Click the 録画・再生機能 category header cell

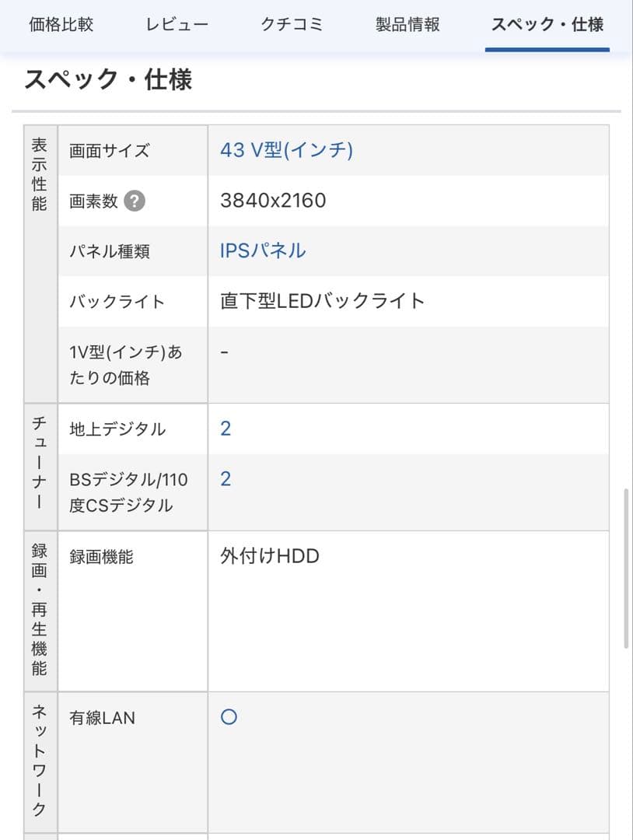click(x=40, y=611)
